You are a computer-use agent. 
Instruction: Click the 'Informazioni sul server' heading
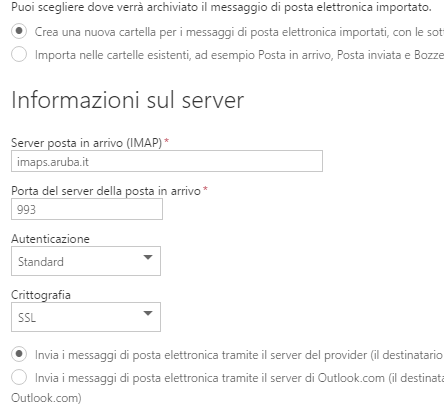point(128,100)
